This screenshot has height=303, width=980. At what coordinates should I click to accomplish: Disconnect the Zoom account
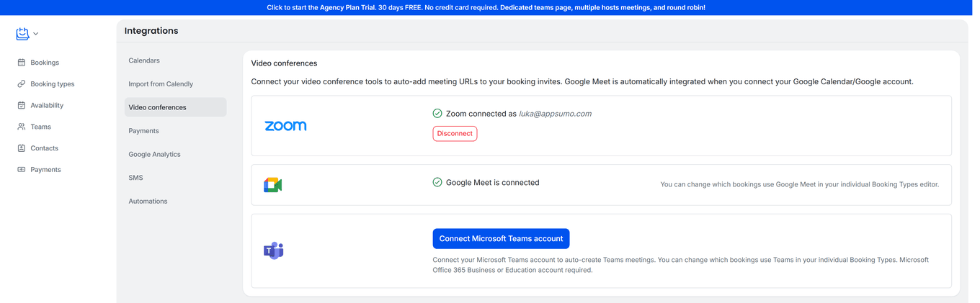pos(455,133)
